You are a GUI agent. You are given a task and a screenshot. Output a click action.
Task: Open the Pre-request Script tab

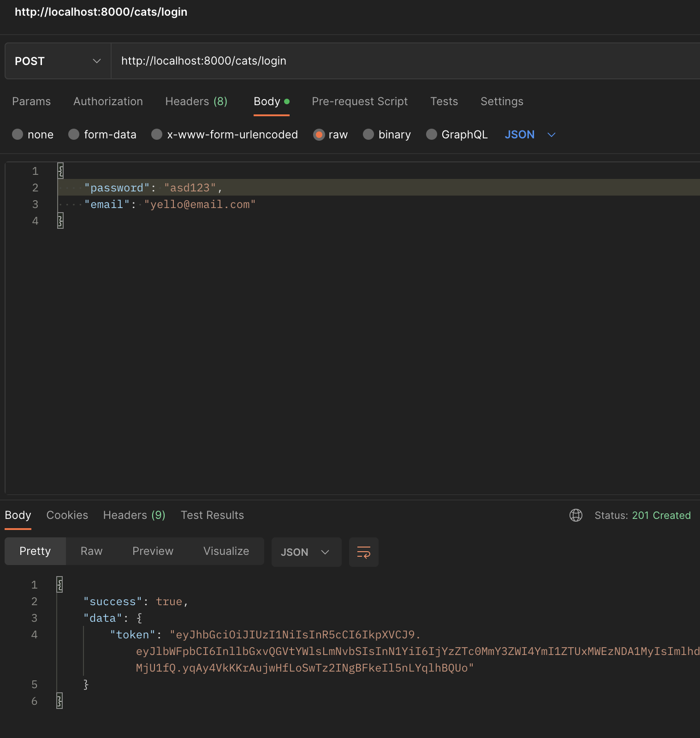[360, 101]
